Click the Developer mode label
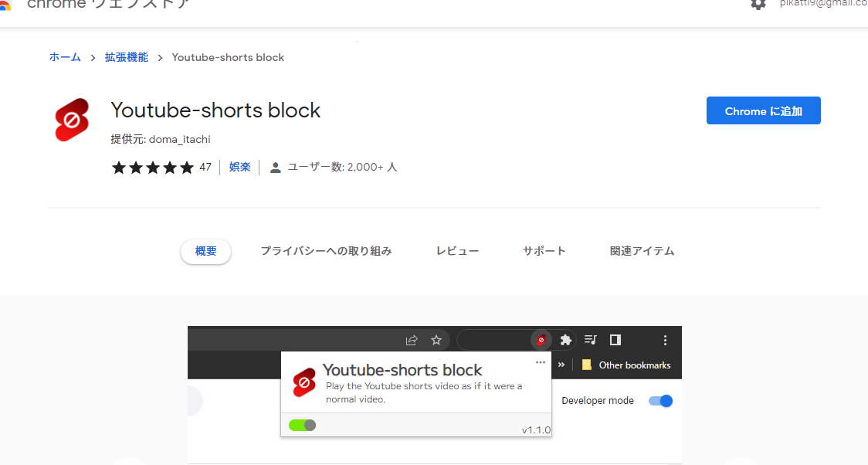 (x=598, y=401)
